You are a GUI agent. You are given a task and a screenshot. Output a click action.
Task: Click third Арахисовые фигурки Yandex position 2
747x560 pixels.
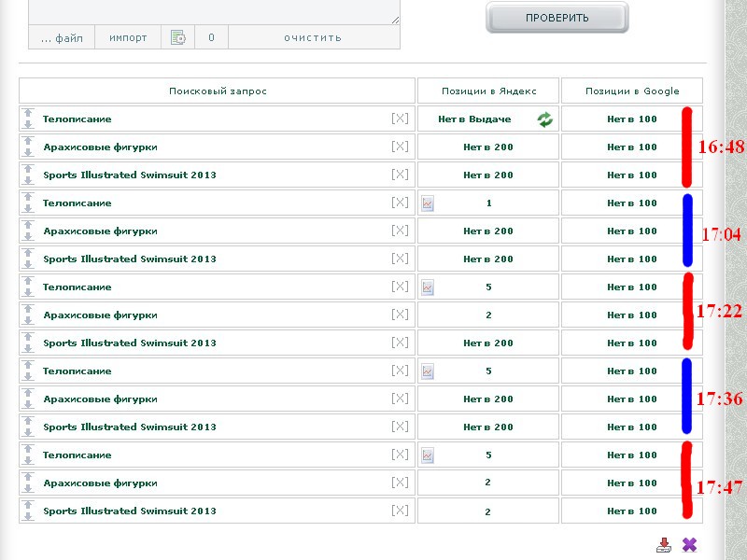click(488, 315)
